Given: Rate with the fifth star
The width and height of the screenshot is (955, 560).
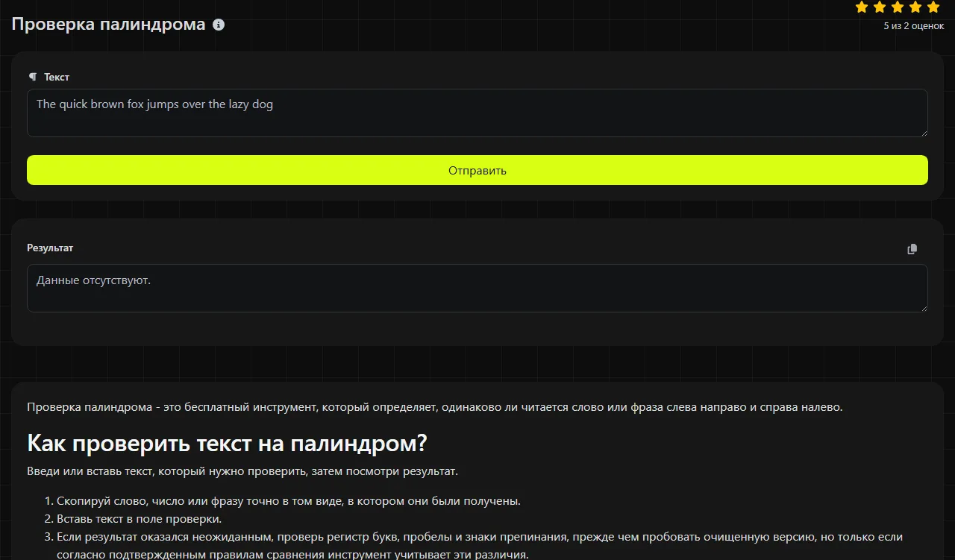Looking at the screenshot, I should (x=933, y=7).
